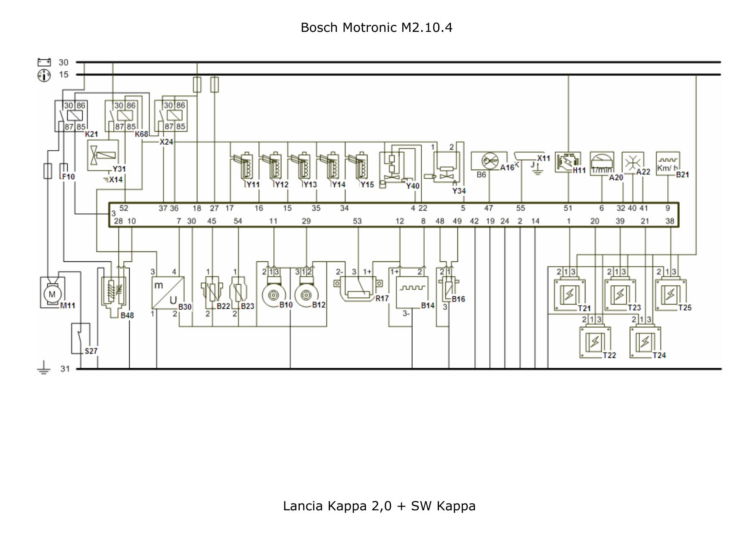This screenshot has height=534, width=756.
Task: Select the B30 air mass meter symbol
Action: tap(168, 292)
